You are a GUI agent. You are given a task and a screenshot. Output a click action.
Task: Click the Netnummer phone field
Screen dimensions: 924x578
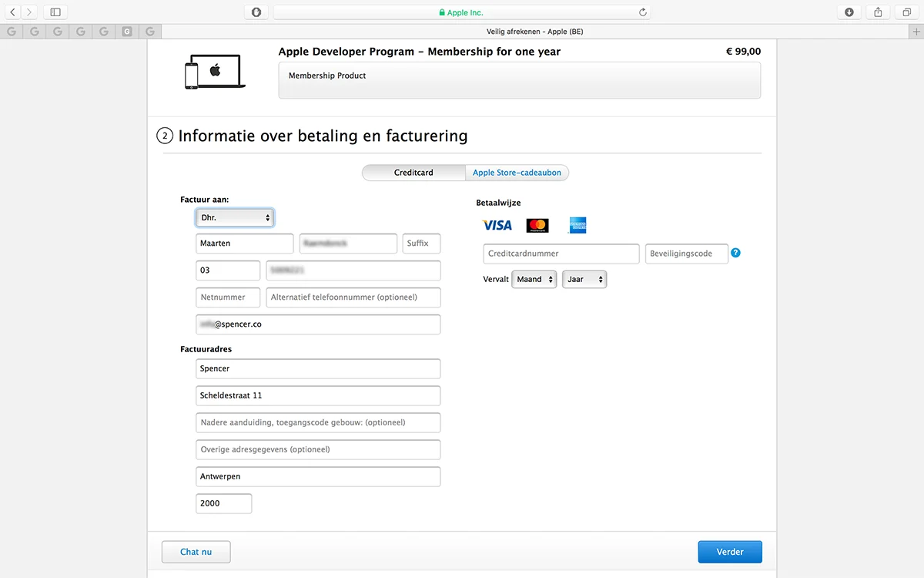[x=228, y=297]
